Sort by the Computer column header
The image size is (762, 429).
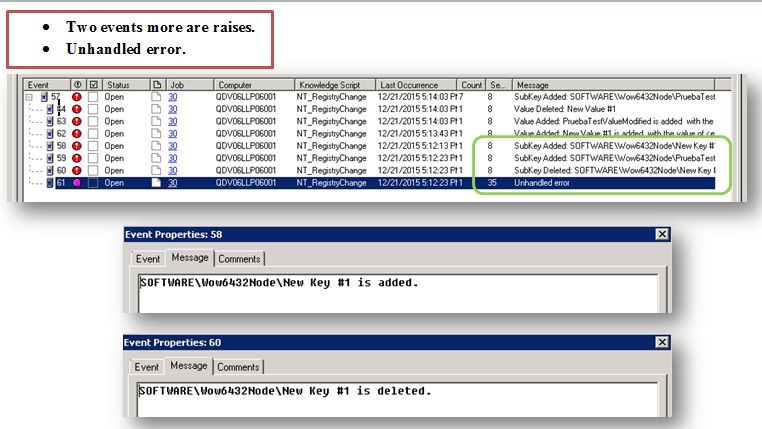point(254,85)
